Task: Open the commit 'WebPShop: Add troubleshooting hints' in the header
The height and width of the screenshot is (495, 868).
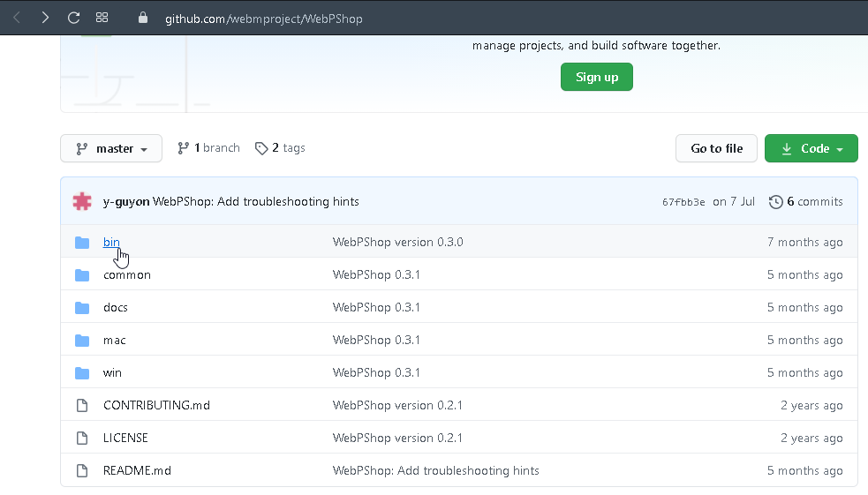Action: pos(256,201)
